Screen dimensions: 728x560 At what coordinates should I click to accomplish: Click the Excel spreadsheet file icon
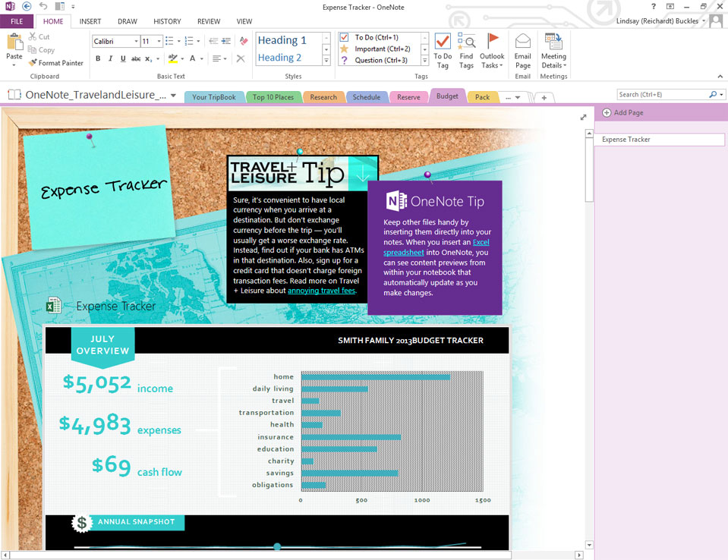tap(53, 305)
